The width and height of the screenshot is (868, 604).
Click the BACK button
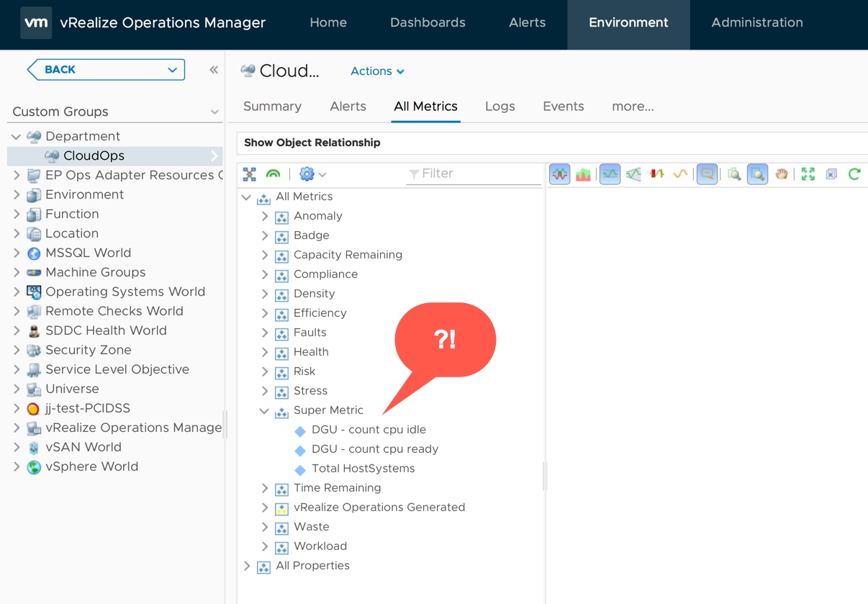click(x=106, y=70)
